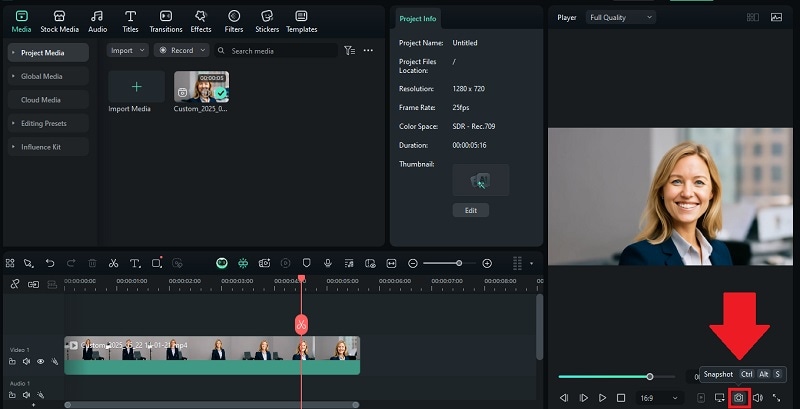Click the timeline layout panel icon
The width and height of the screenshot is (800, 409).
10,263
